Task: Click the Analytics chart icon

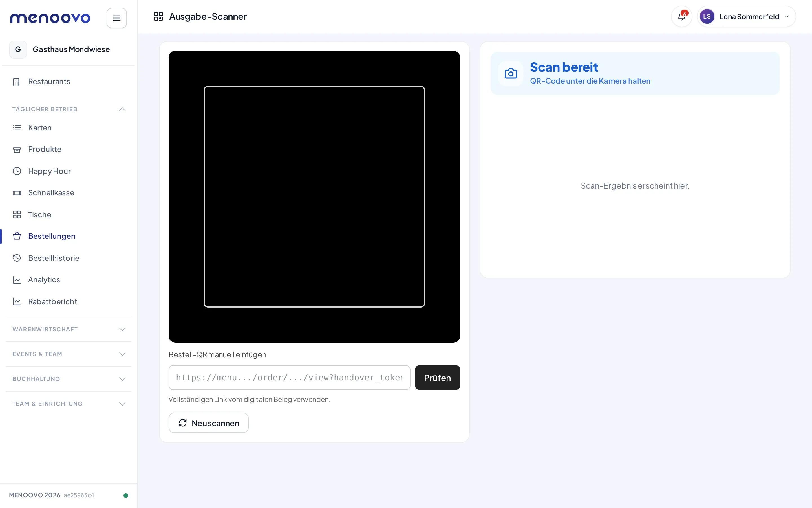Action: click(x=17, y=279)
